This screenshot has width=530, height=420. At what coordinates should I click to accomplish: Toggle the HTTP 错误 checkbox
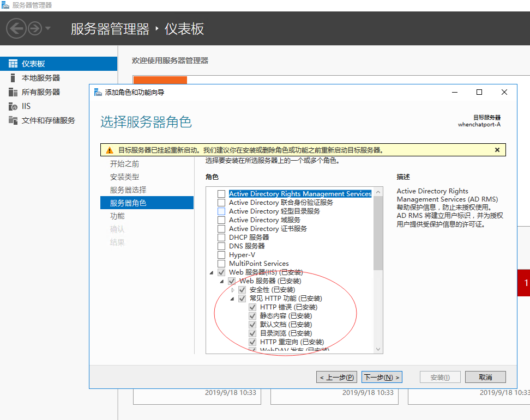tap(252, 307)
